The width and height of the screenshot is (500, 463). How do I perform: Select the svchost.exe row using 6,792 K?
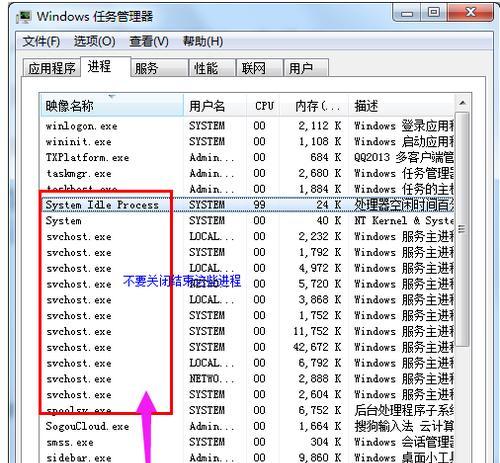click(x=247, y=363)
